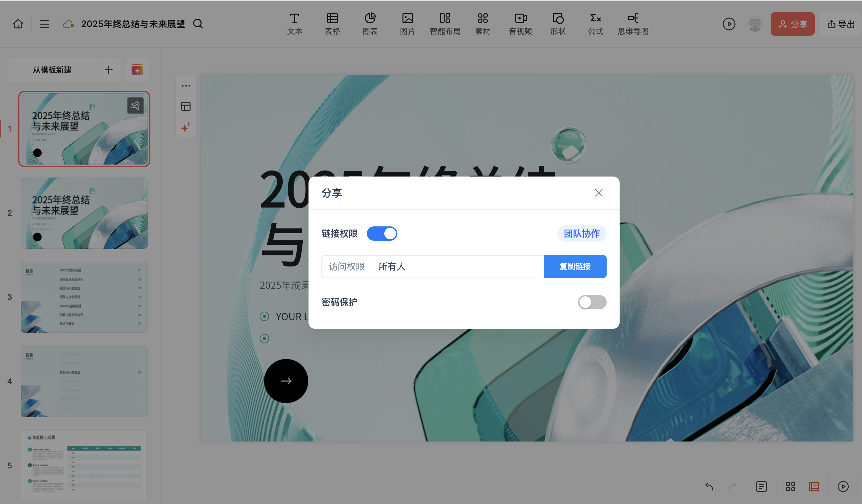The width and height of the screenshot is (862, 504).
Task: Go to the home page icon
Action: 18,24
